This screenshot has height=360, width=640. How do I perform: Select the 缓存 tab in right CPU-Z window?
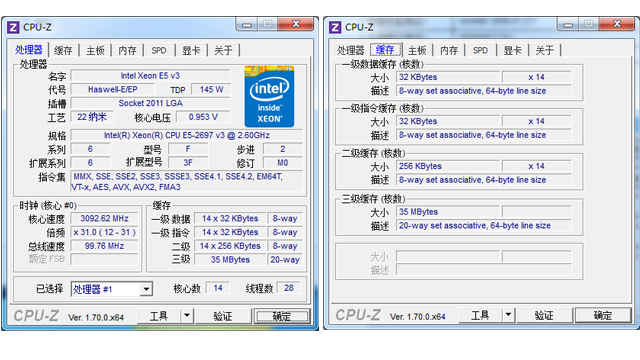pos(385,50)
